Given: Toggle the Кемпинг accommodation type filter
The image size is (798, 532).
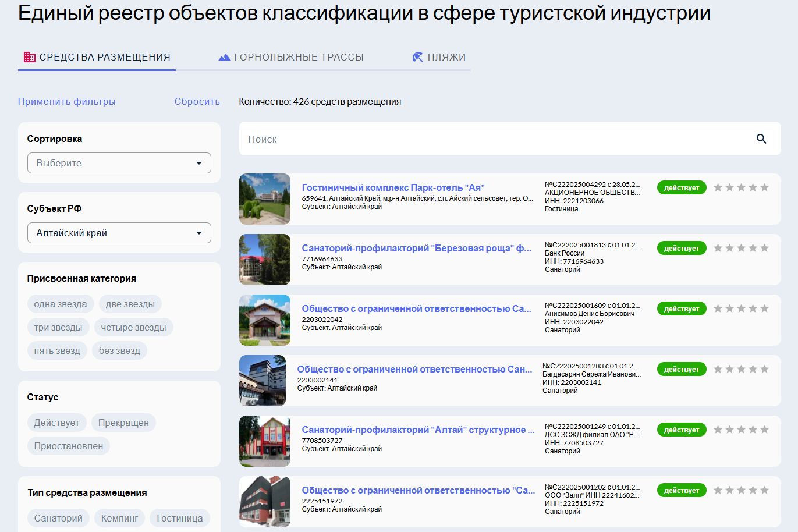Looking at the screenshot, I should pyautogui.click(x=119, y=517).
